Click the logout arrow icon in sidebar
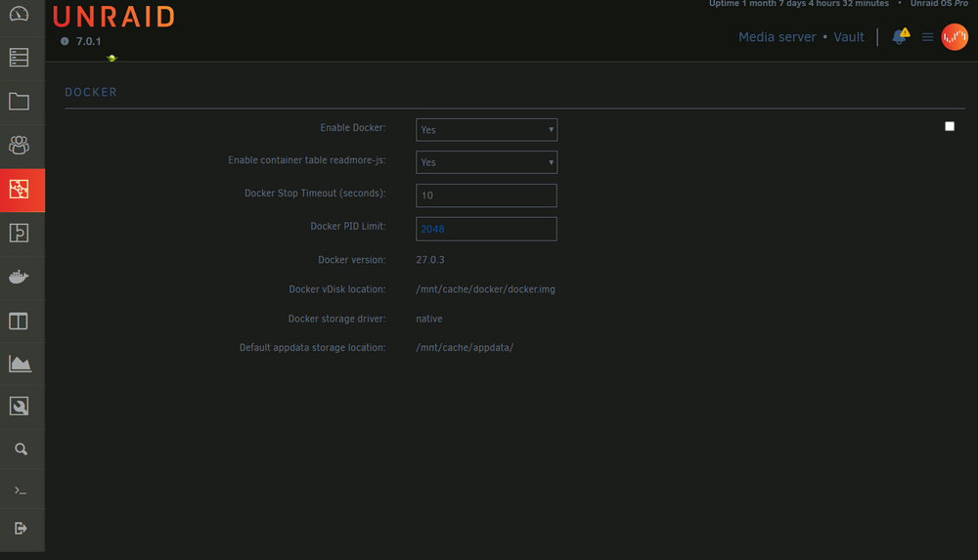This screenshot has height=560, width=978. 21,528
